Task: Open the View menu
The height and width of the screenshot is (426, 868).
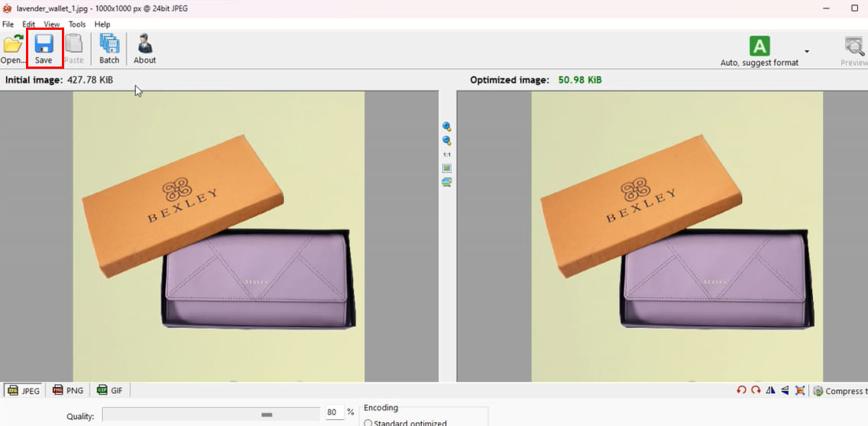Action: point(51,24)
